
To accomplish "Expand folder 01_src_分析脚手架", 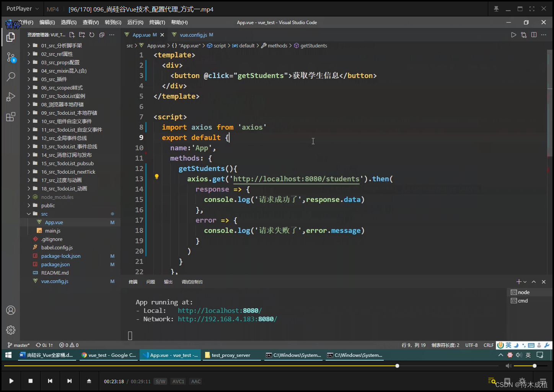I will pos(62,46).
